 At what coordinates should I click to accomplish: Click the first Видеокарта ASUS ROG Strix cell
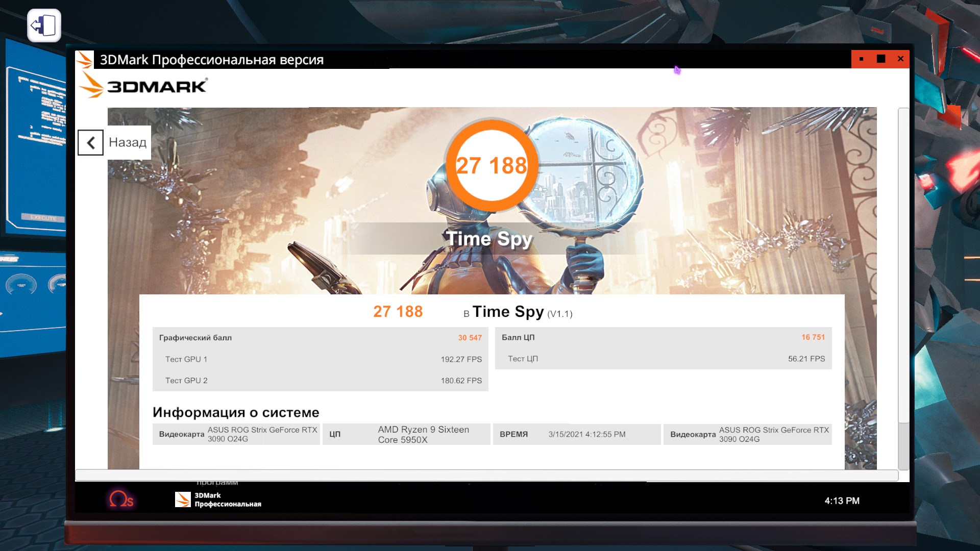tap(236, 434)
